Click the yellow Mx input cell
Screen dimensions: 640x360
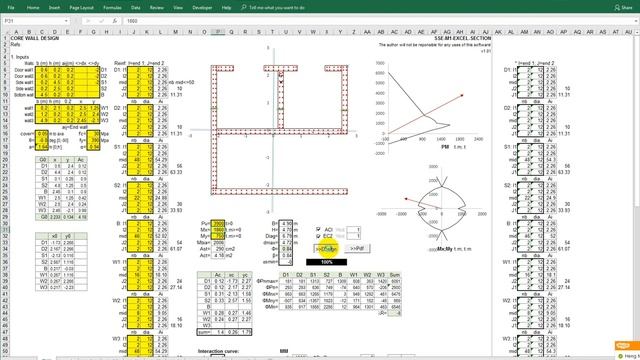coord(218,230)
